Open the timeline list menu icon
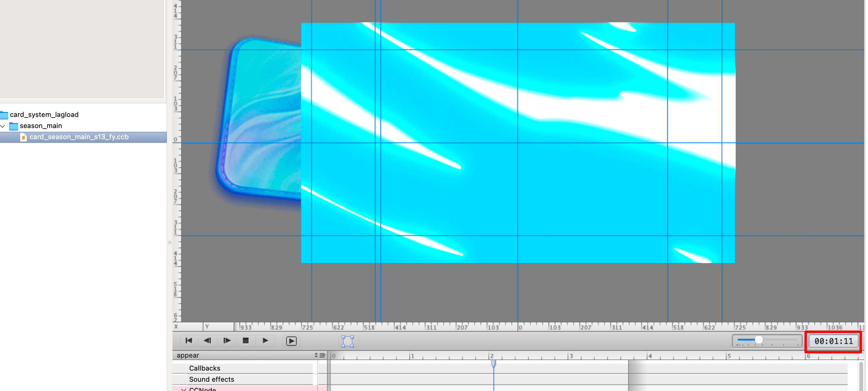This screenshot has width=868, height=391. pyautogui.click(x=322, y=355)
